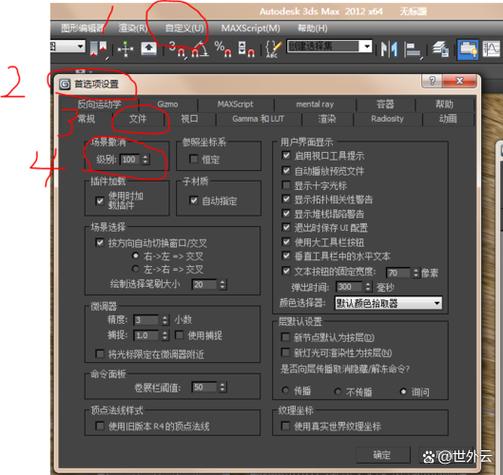Click the 弹出时间 spinner arrows
Screen dimensions: 503x475
367,287
